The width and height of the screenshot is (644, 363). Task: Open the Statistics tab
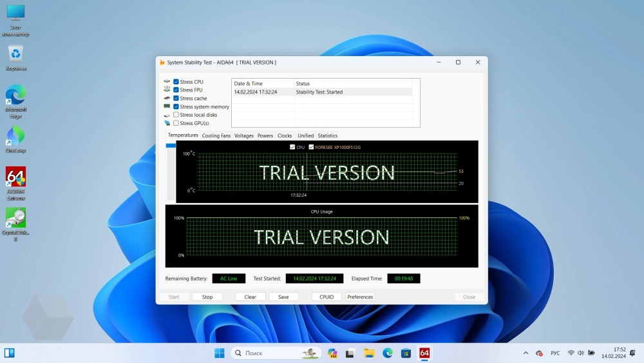[327, 135]
